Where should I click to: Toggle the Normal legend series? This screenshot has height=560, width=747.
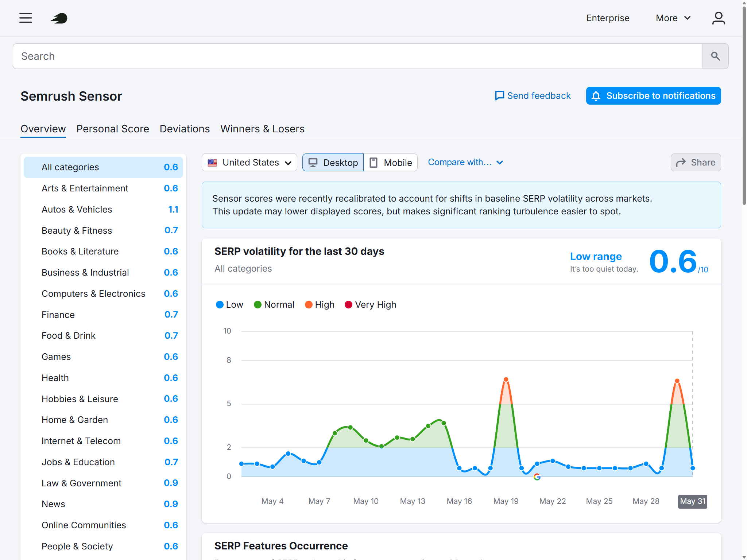coord(274,304)
